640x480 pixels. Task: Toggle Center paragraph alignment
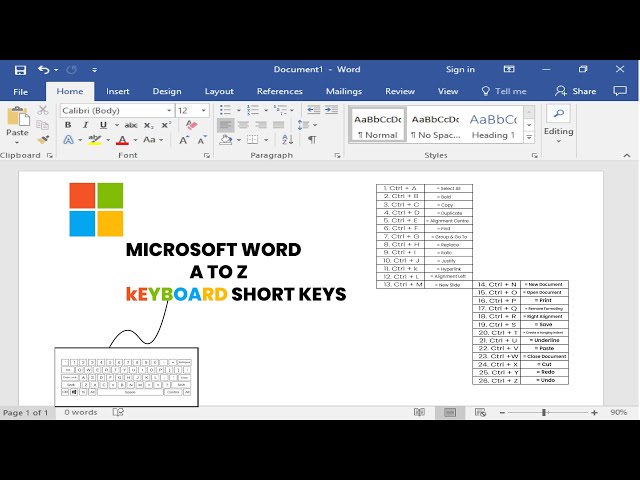pos(244,125)
